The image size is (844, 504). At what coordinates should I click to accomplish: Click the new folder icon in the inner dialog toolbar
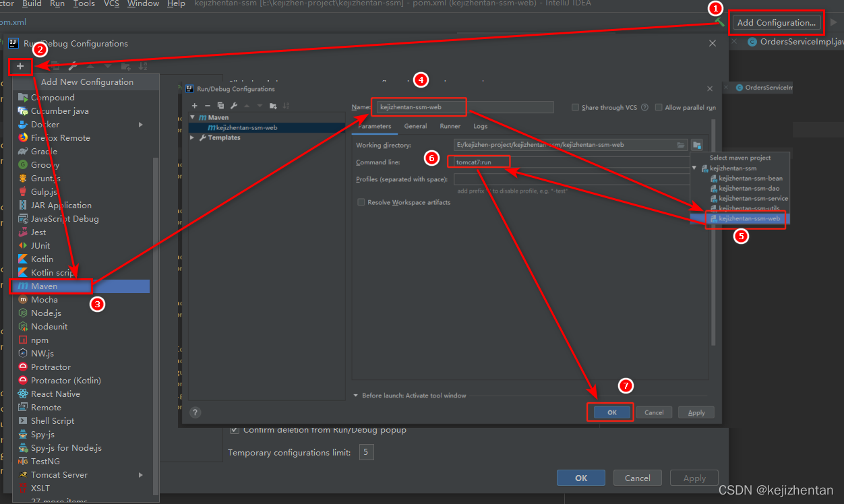272,106
